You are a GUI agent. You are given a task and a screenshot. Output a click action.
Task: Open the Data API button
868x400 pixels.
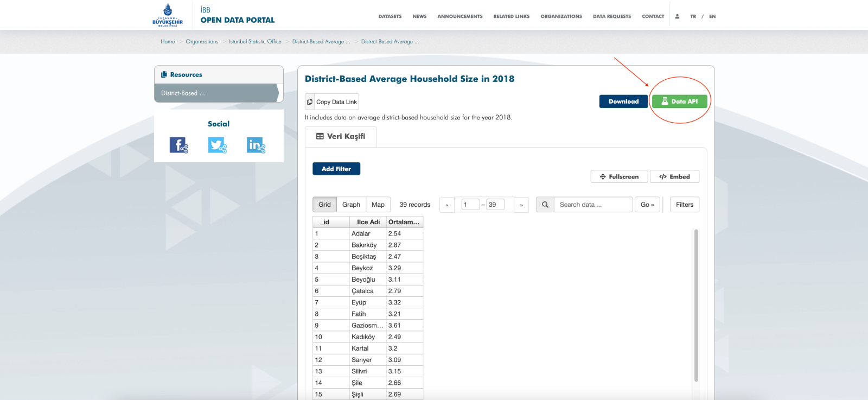[680, 101]
